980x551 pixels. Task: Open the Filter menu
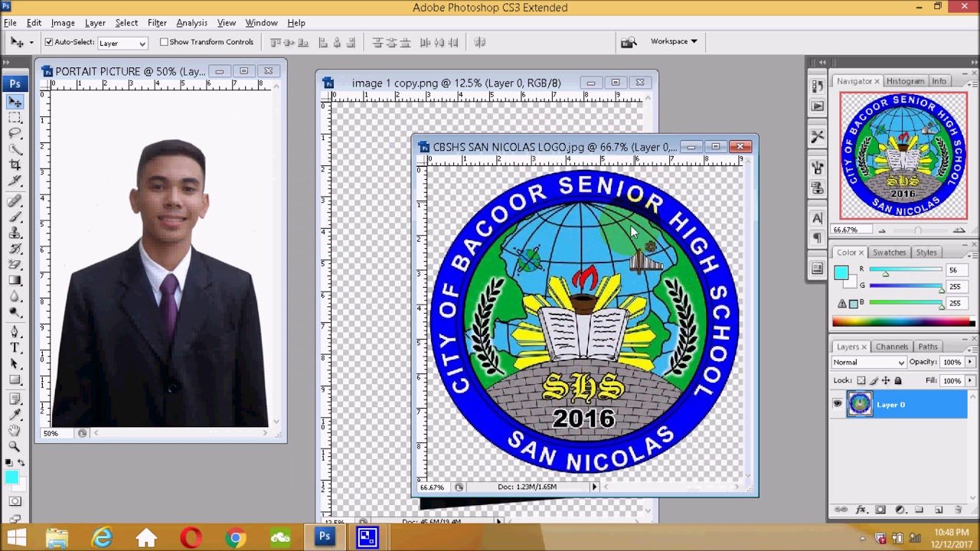pyautogui.click(x=157, y=23)
